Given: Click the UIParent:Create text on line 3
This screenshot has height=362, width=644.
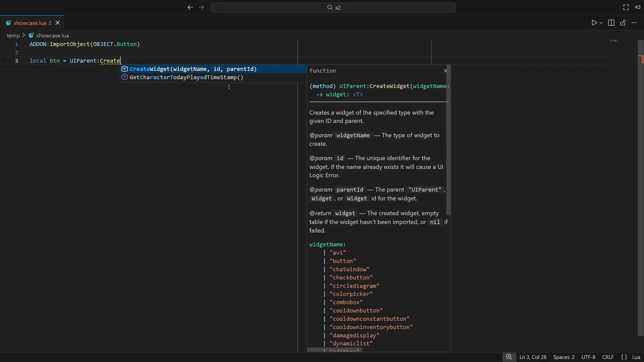Looking at the screenshot, I should coord(95,61).
